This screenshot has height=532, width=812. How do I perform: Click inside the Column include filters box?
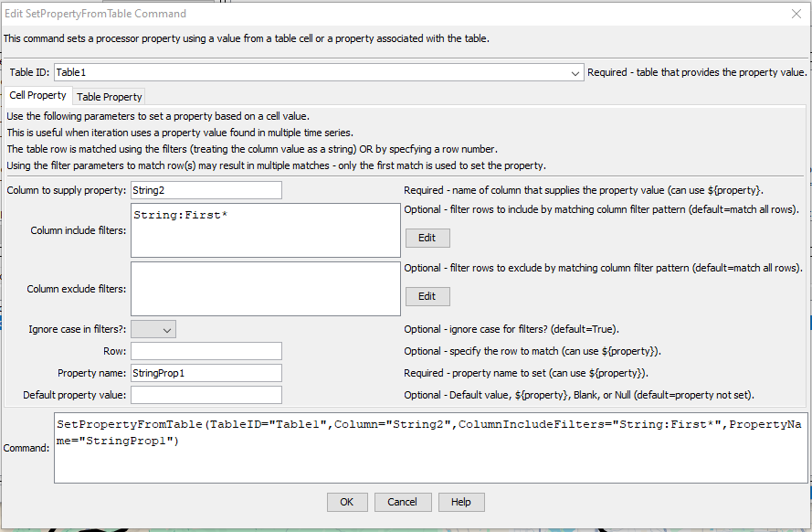(x=266, y=230)
